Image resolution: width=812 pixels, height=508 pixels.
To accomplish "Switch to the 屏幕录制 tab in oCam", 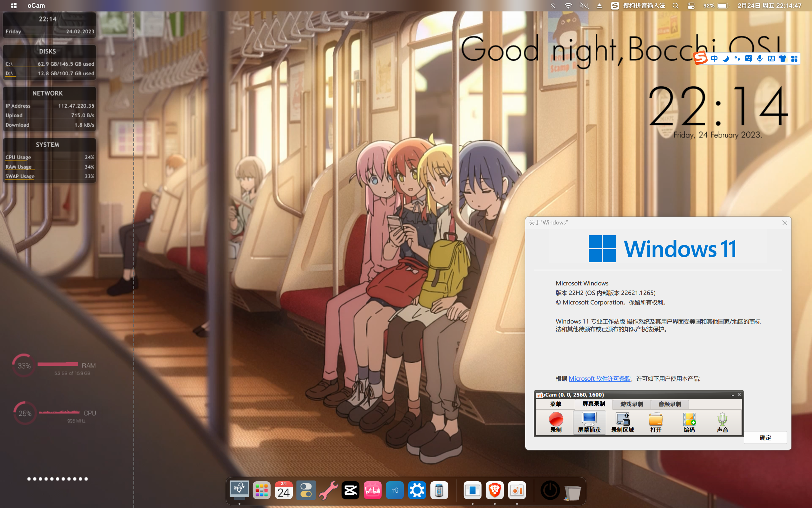I will (593, 404).
